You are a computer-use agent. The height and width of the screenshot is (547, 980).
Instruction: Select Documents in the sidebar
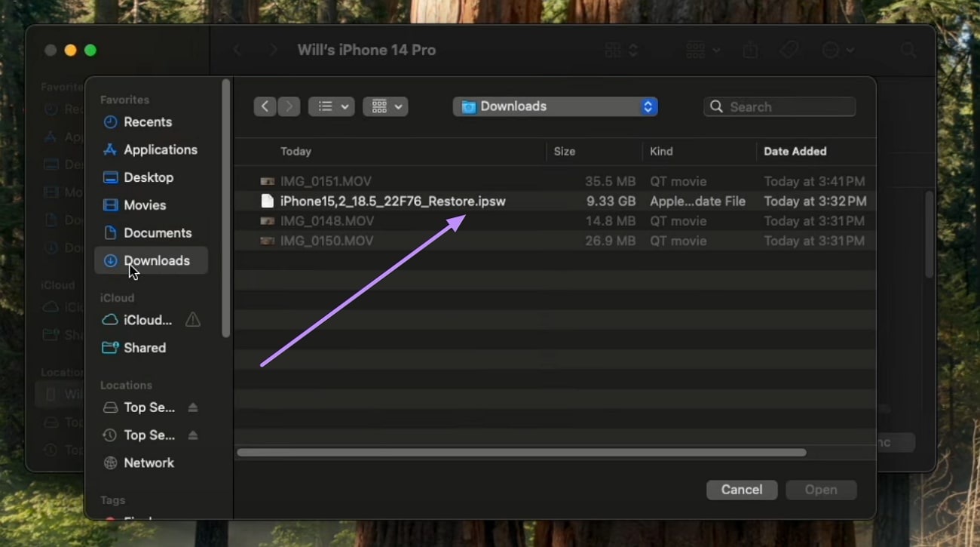[151, 233]
